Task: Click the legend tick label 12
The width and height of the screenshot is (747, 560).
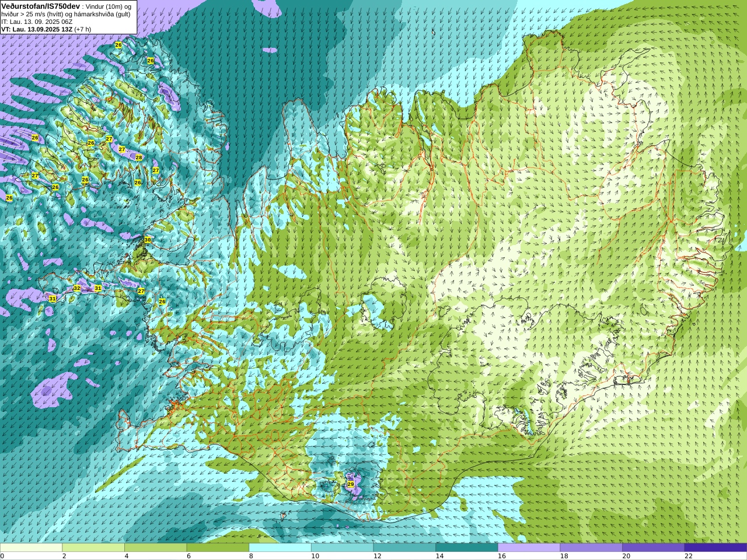Action: [x=378, y=556]
